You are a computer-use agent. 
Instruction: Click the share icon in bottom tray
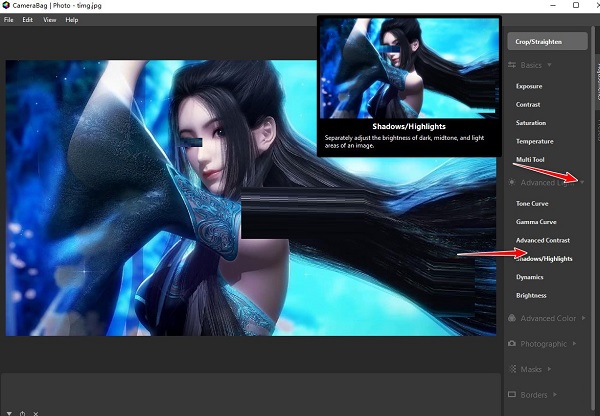tap(23, 413)
